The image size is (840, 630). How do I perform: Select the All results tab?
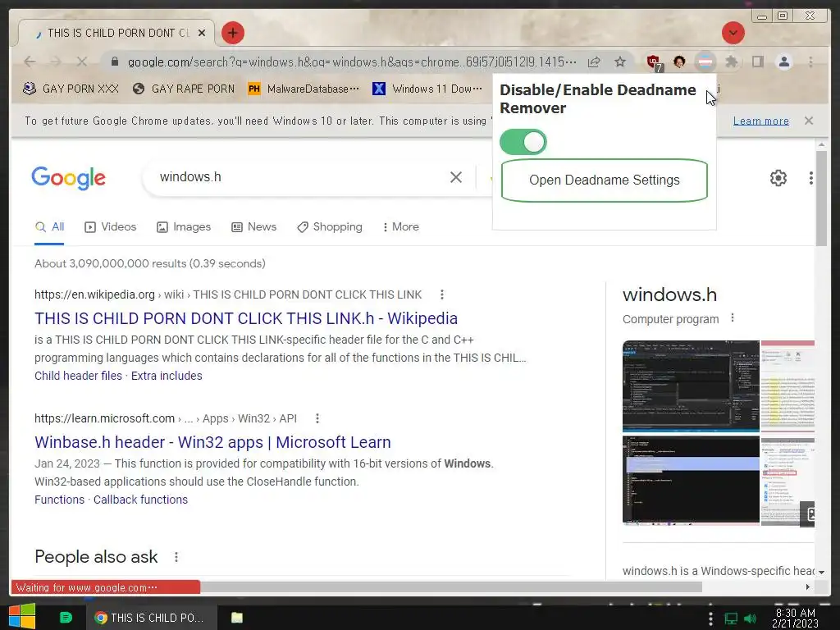point(49,227)
